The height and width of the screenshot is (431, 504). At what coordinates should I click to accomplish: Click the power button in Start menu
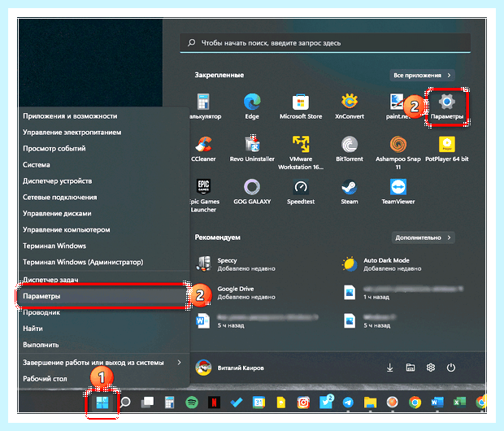click(451, 368)
